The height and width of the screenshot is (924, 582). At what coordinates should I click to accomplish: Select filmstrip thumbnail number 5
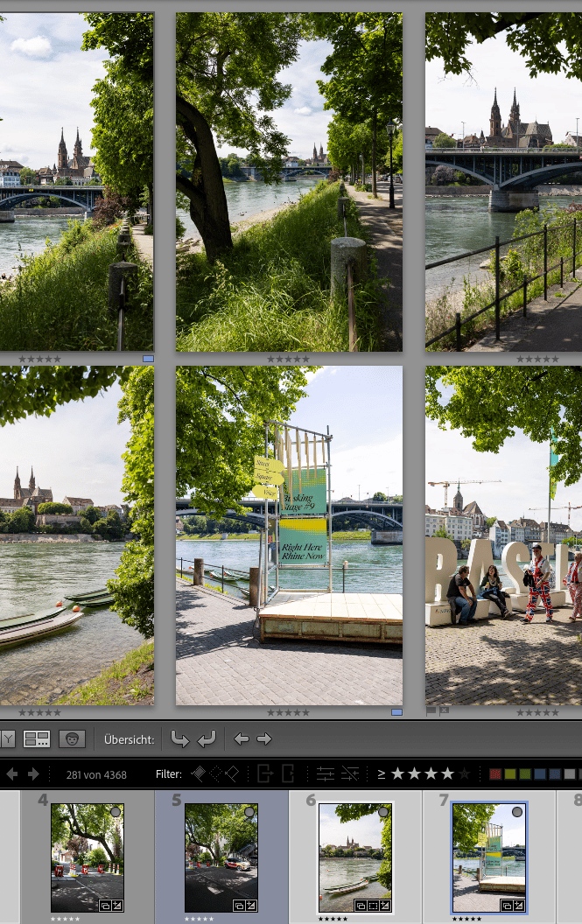point(221,857)
